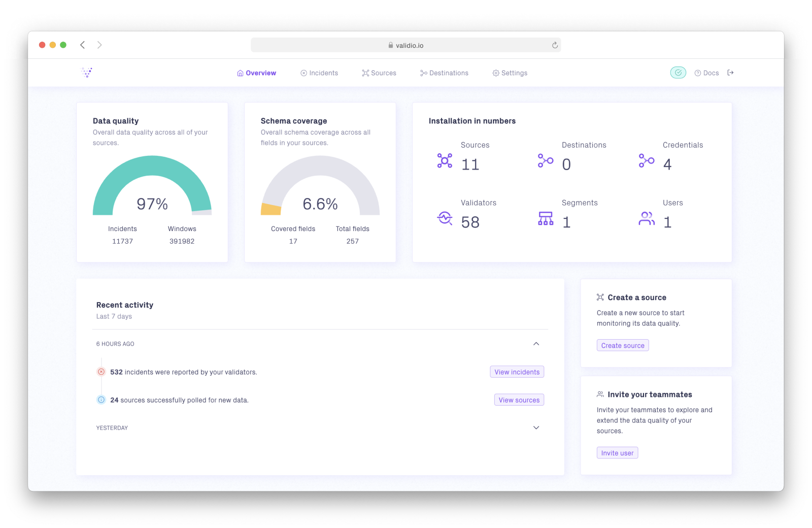Click the Recent activity heading
This screenshot has width=812, height=528.
tap(125, 305)
